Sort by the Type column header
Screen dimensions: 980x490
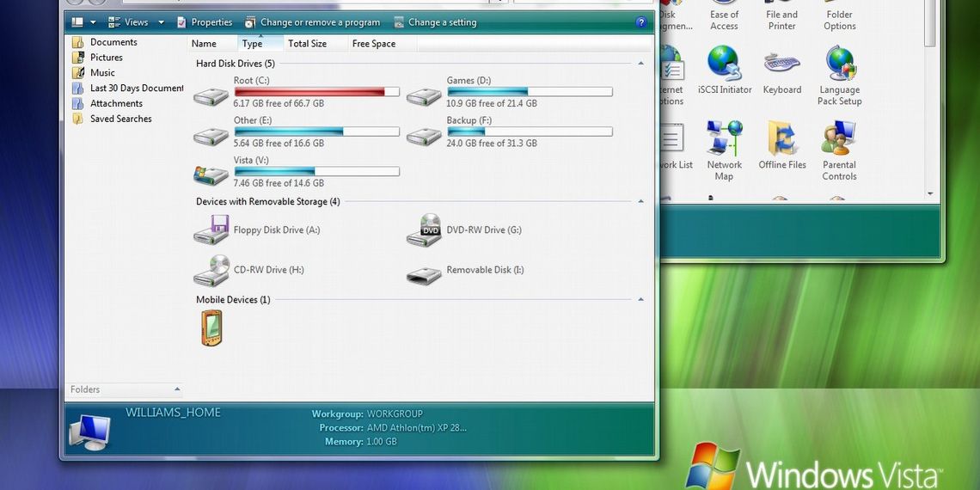click(x=260, y=43)
